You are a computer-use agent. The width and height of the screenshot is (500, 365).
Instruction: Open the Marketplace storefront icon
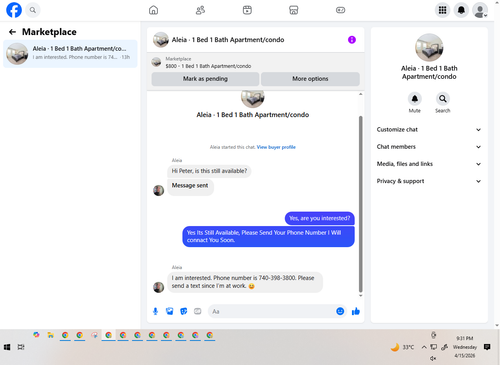pyautogui.click(x=294, y=10)
